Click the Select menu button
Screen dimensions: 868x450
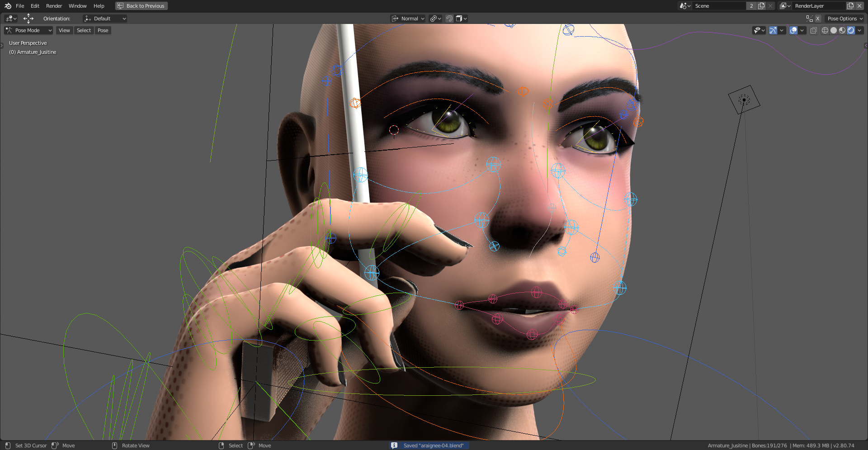click(84, 30)
